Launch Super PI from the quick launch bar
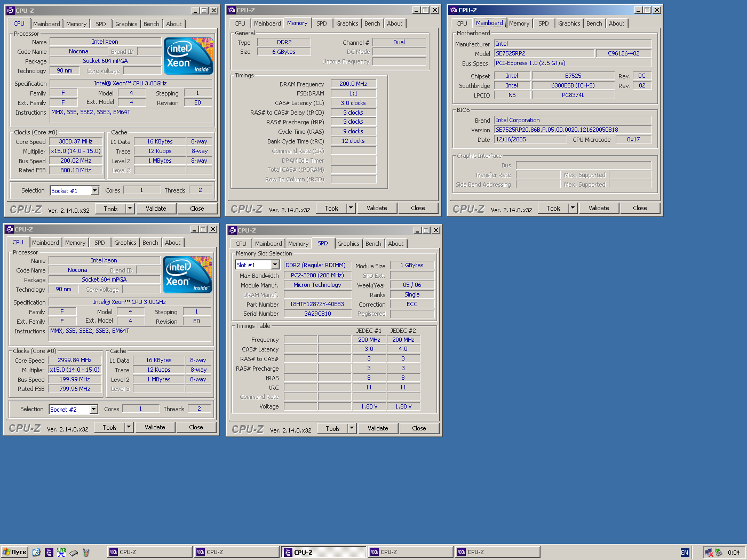Image resolution: width=747 pixels, height=560 pixels. pos(61,552)
